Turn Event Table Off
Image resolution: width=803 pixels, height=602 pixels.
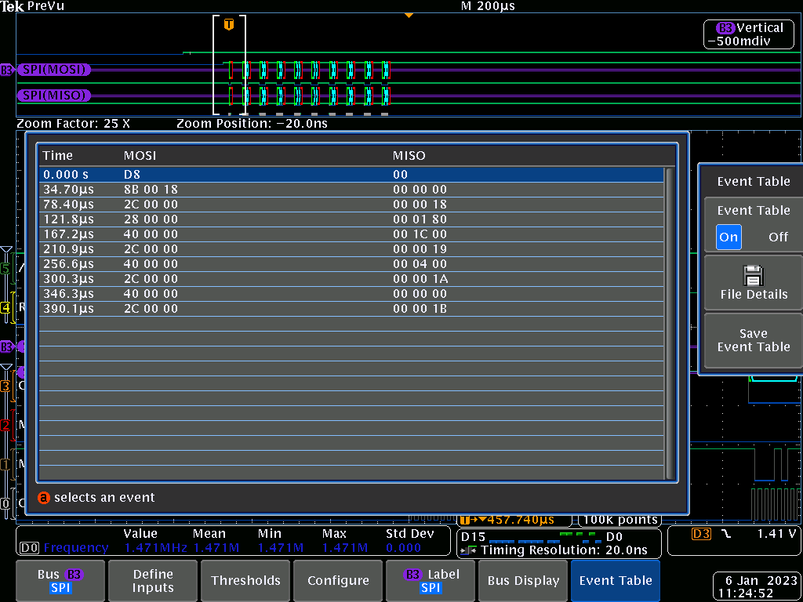click(x=778, y=237)
